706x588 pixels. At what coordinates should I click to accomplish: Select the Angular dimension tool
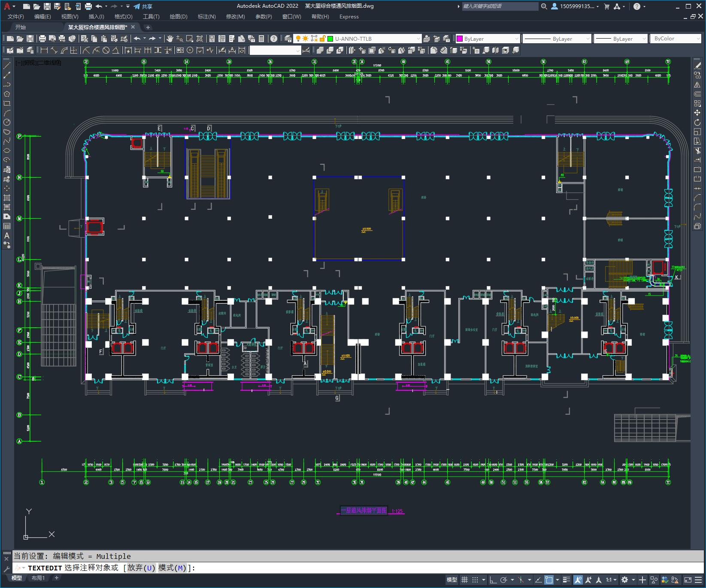[115, 50]
